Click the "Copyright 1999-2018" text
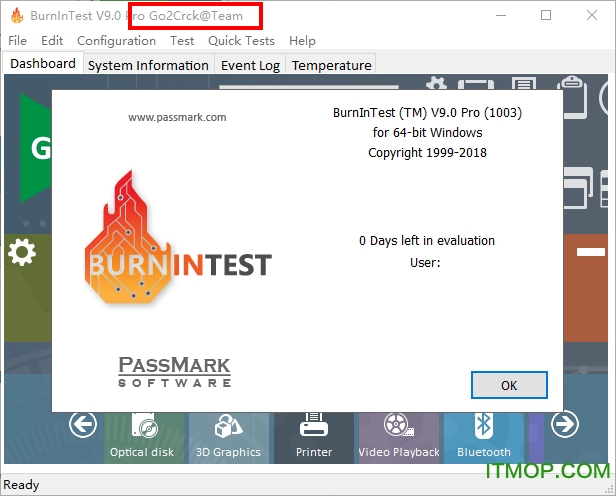 pos(427,152)
